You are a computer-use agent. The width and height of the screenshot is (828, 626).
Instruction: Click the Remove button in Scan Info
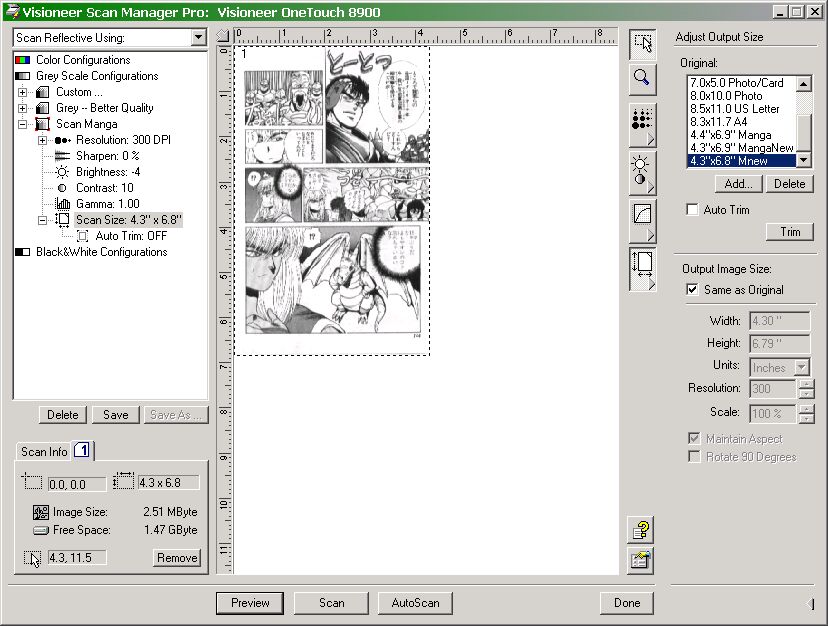[x=177, y=558]
